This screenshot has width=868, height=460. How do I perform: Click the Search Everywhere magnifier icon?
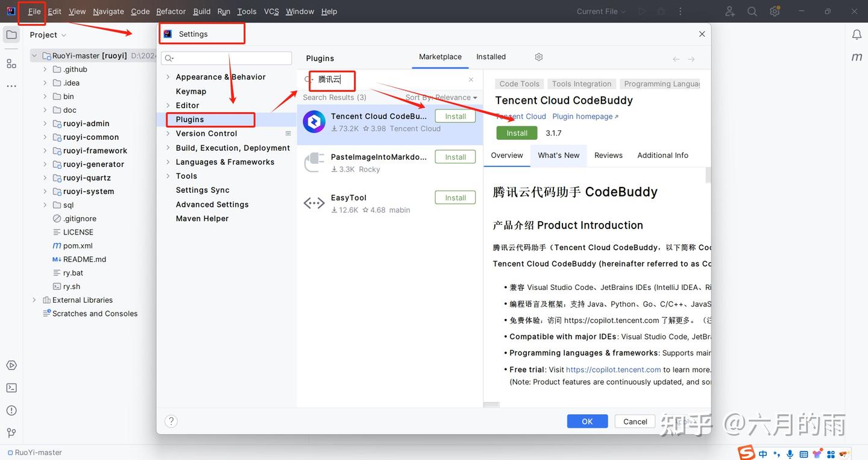752,11
